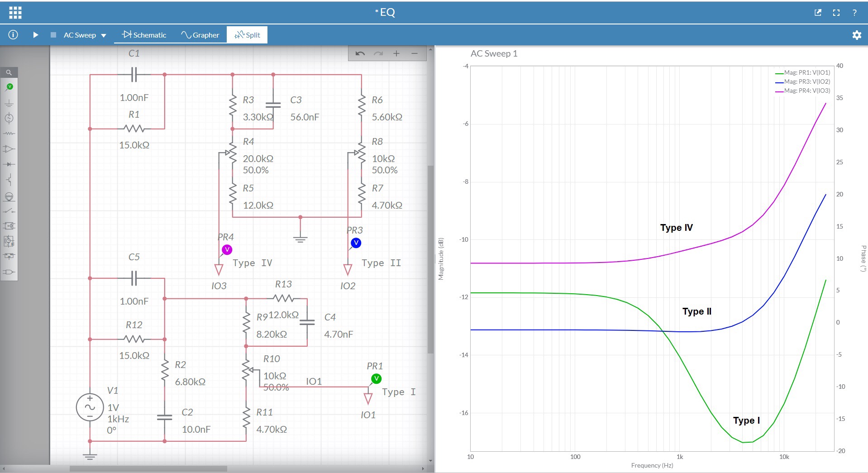Switch to the Schematic view tab
Screen dimensions: 868x473
point(144,35)
